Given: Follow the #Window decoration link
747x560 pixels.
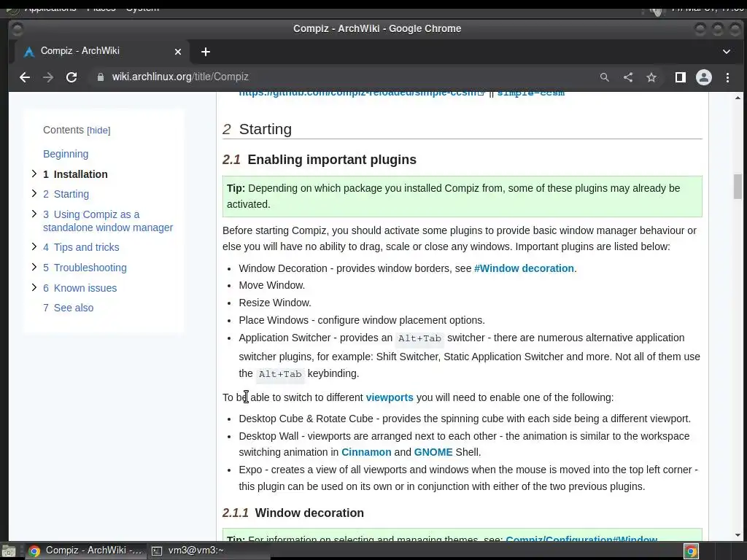Looking at the screenshot, I should [x=524, y=268].
